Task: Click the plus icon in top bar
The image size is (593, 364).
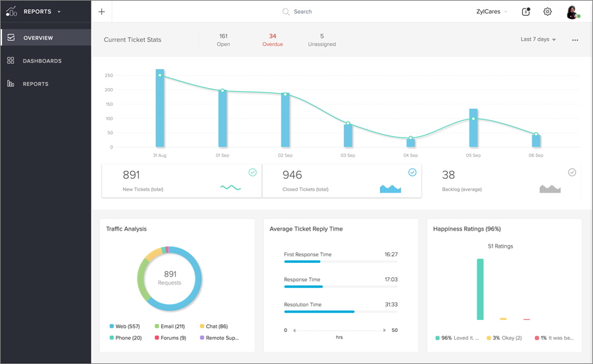Action: coord(101,12)
